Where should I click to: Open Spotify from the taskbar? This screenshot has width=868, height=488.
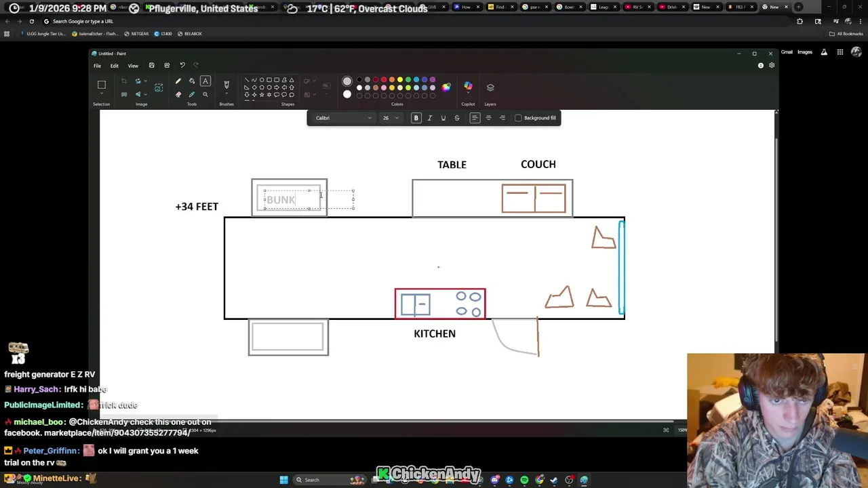524,480
